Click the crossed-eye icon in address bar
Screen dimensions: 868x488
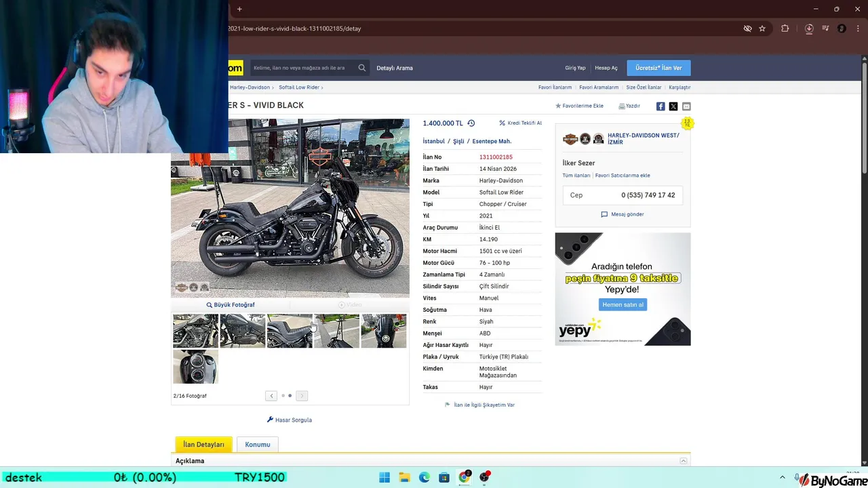[x=747, y=28]
